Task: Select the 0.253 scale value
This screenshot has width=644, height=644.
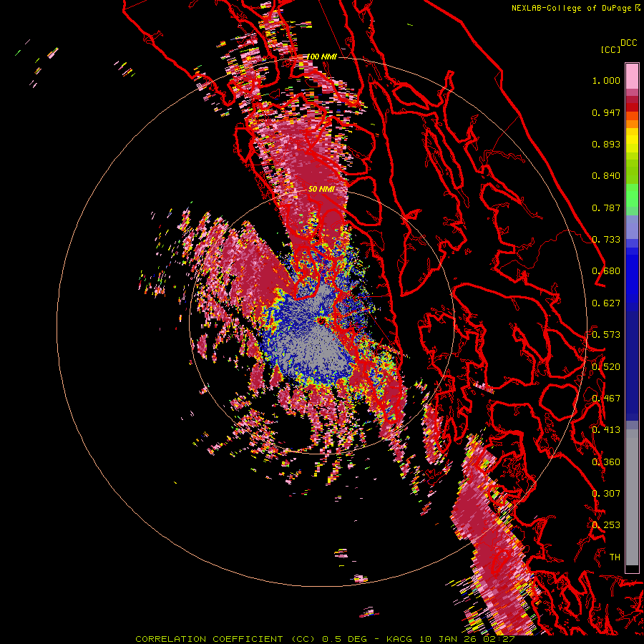Action: click(x=606, y=525)
